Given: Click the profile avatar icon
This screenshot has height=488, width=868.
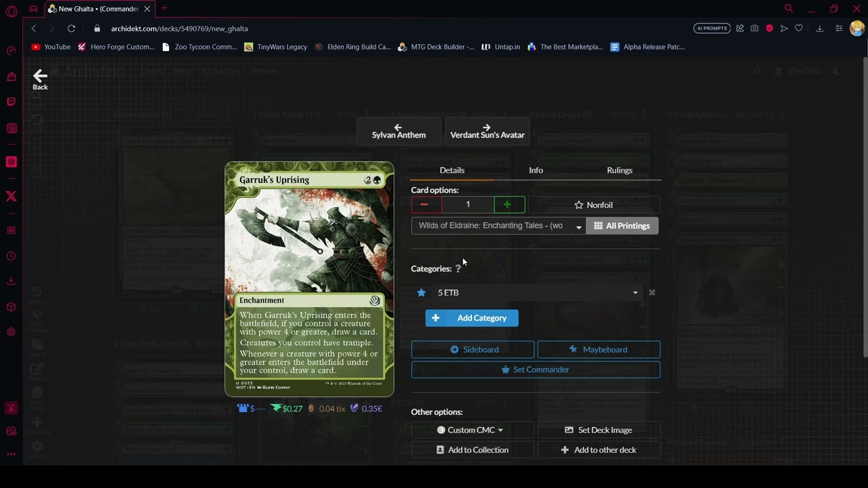Looking at the screenshot, I should (x=856, y=28).
